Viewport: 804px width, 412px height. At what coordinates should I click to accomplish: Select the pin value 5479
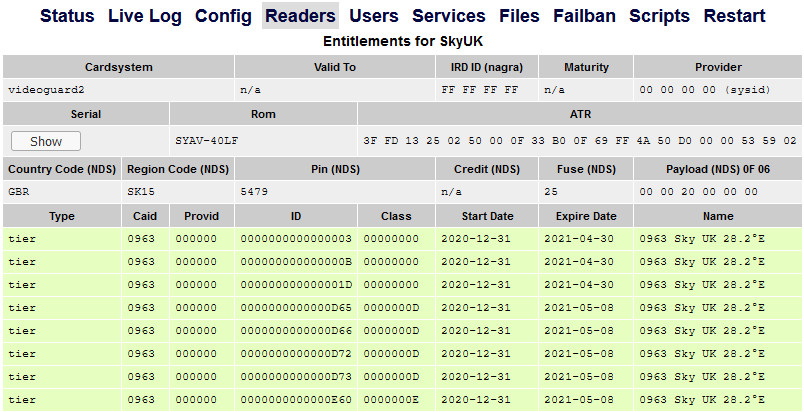tap(254, 192)
